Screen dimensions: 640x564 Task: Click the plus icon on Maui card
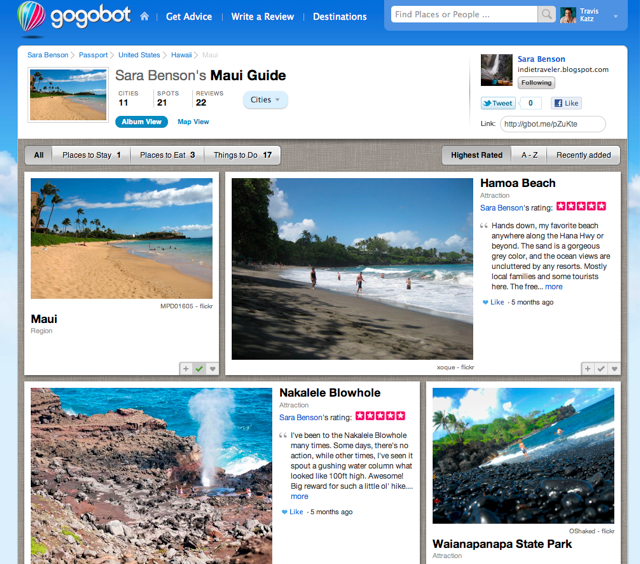tap(186, 369)
